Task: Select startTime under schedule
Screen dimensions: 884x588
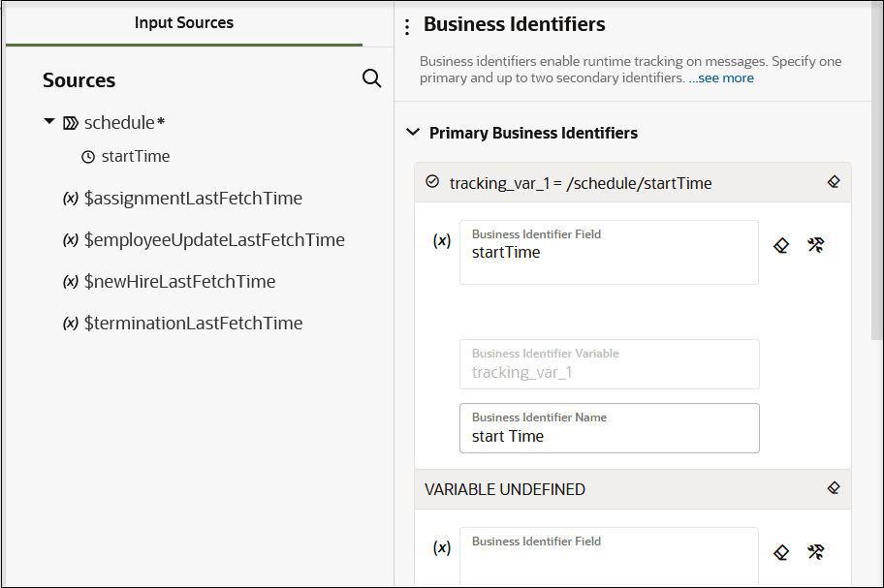Action: click(135, 156)
